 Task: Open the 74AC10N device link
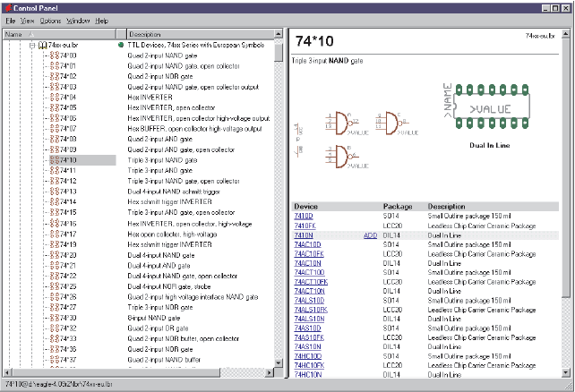(x=307, y=263)
